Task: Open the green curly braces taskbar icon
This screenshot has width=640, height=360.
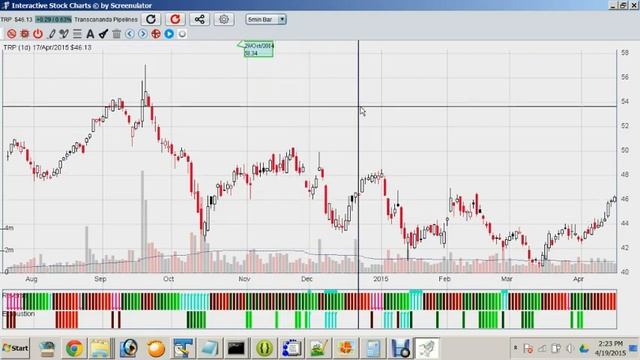Action: click(x=264, y=349)
